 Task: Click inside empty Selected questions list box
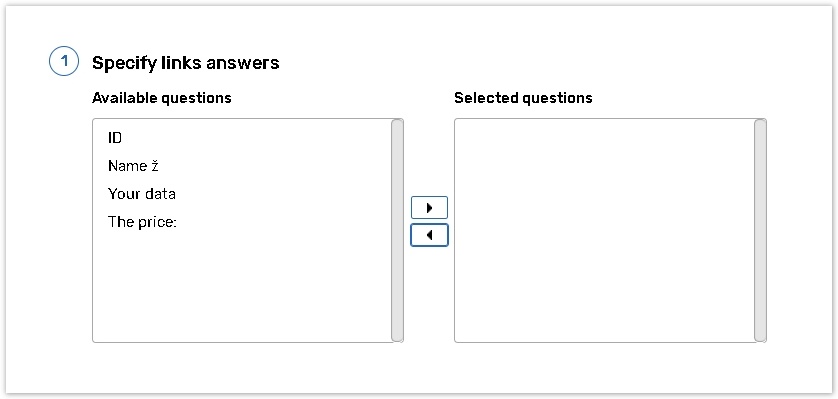(604, 230)
